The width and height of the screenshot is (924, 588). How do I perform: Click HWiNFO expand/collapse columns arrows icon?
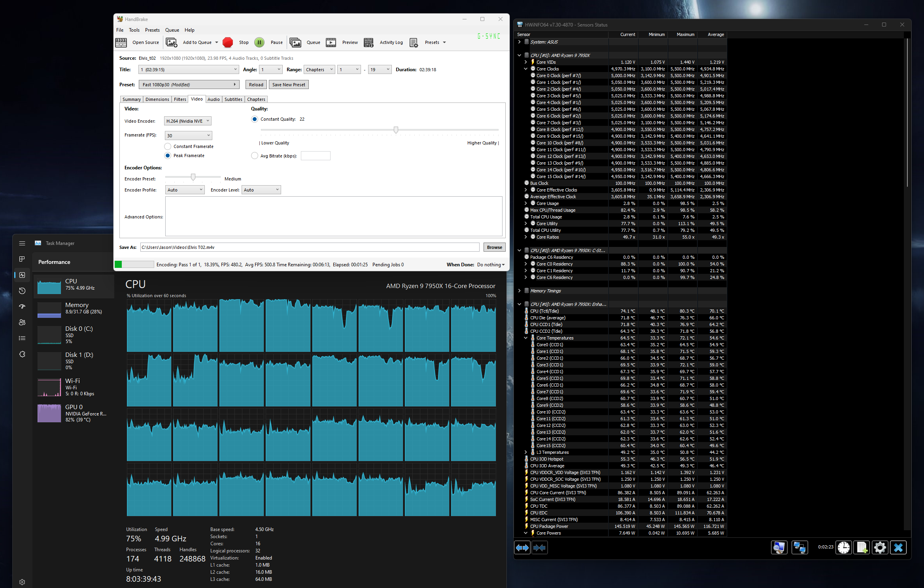point(522,548)
